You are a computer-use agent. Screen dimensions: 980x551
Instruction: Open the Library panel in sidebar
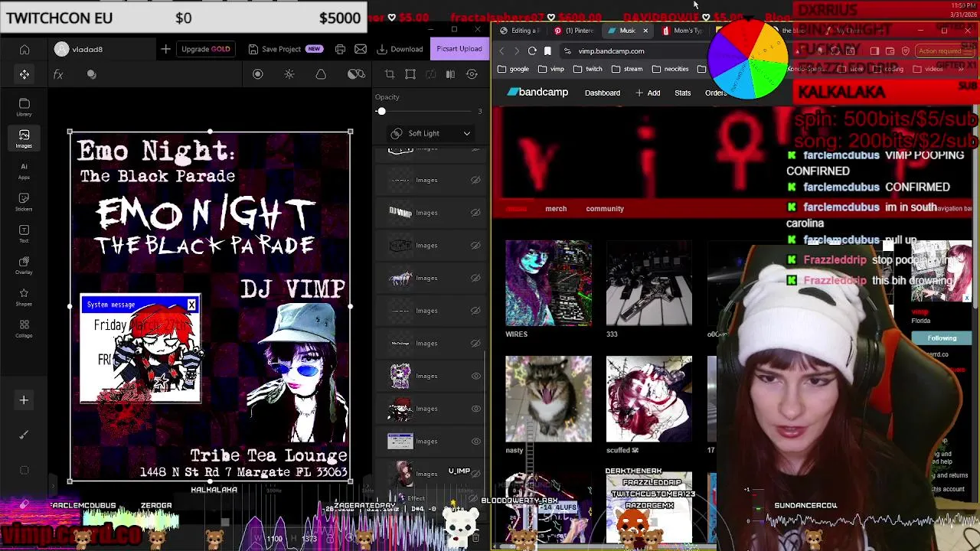pyautogui.click(x=24, y=107)
